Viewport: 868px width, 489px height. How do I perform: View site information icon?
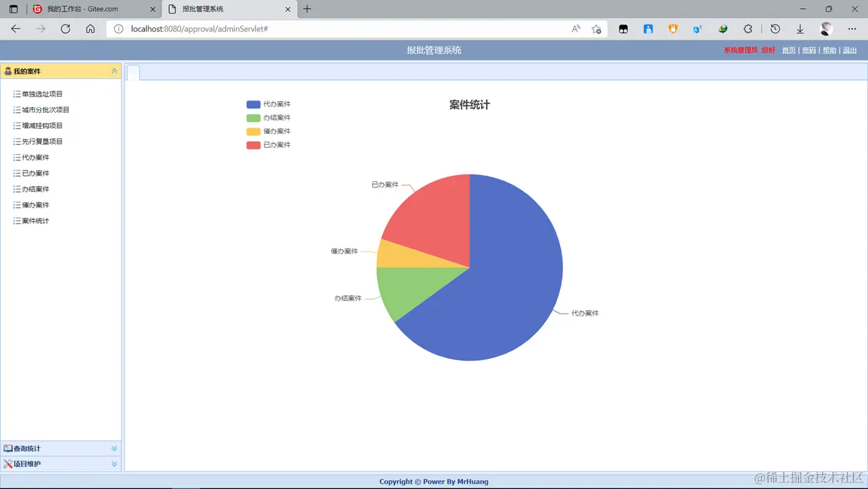point(118,29)
